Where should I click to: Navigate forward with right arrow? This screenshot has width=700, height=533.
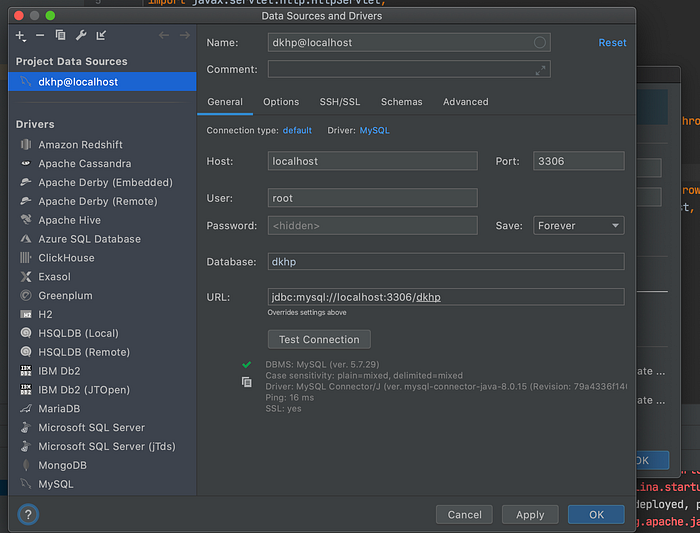coord(184,35)
